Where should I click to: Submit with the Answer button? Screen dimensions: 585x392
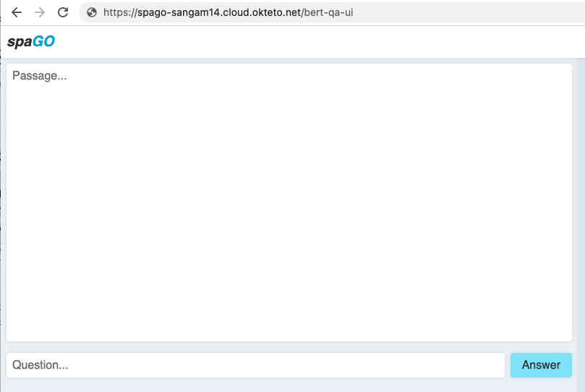point(541,365)
